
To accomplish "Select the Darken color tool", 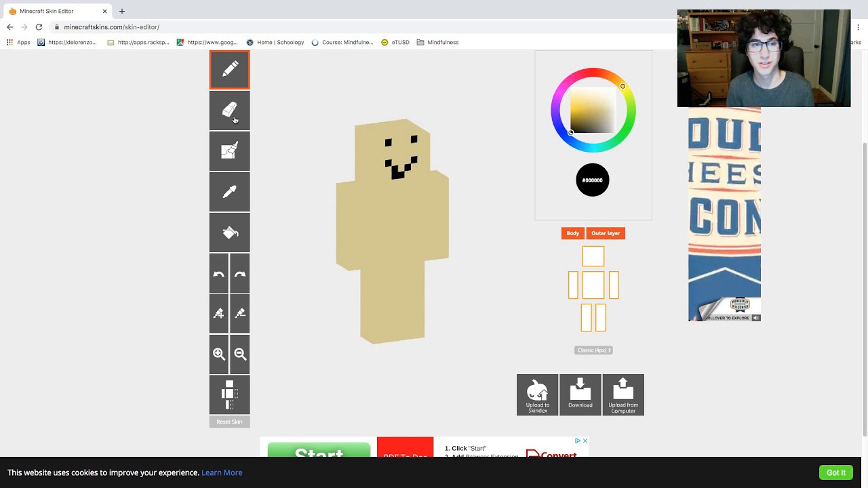I will tap(240, 313).
